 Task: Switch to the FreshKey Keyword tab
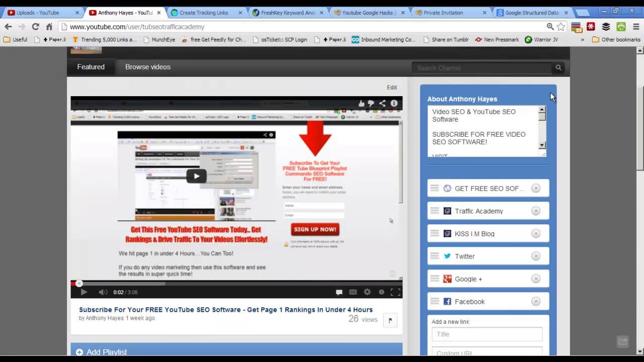pos(287,13)
